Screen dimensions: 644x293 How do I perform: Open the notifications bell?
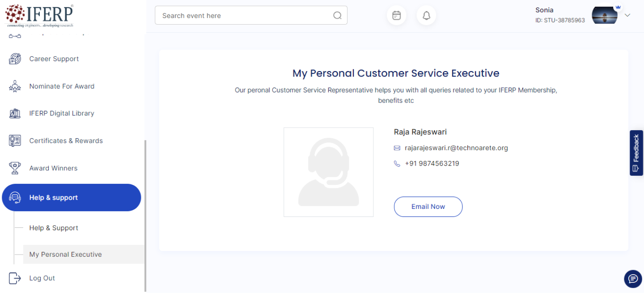pos(426,16)
